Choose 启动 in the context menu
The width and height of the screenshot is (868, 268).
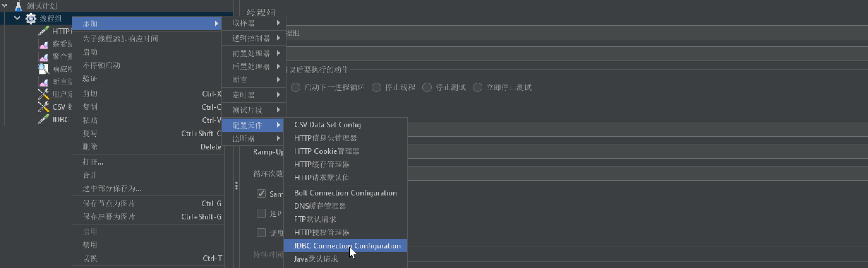coord(148,52)
